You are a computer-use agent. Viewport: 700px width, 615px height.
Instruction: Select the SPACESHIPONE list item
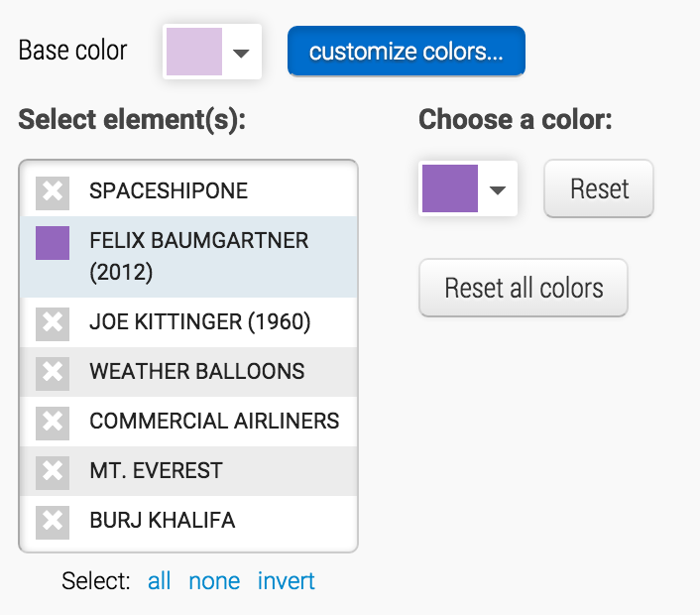[188, 190]
